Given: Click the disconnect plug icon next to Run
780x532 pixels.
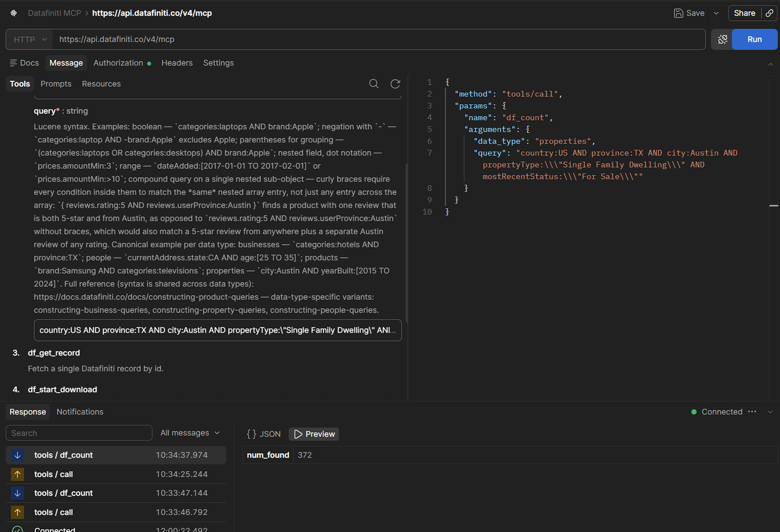Looking at the screenshot, I should pyautogui.click(x=722, y=40).
